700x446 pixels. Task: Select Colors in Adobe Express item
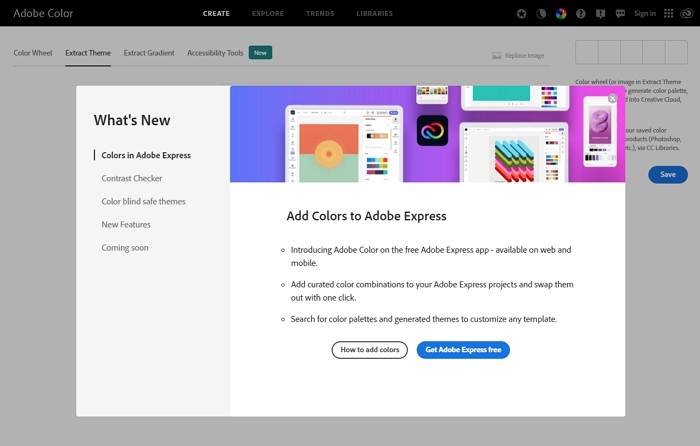tap(146, 155)
